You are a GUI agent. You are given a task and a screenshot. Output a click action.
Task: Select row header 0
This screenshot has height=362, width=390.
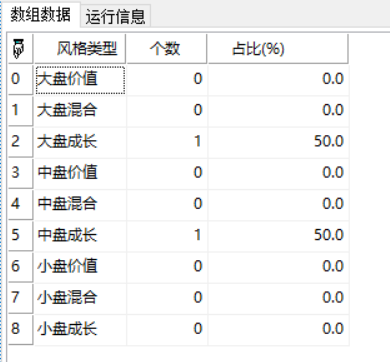pyautogui.click(x=20, y=79)
